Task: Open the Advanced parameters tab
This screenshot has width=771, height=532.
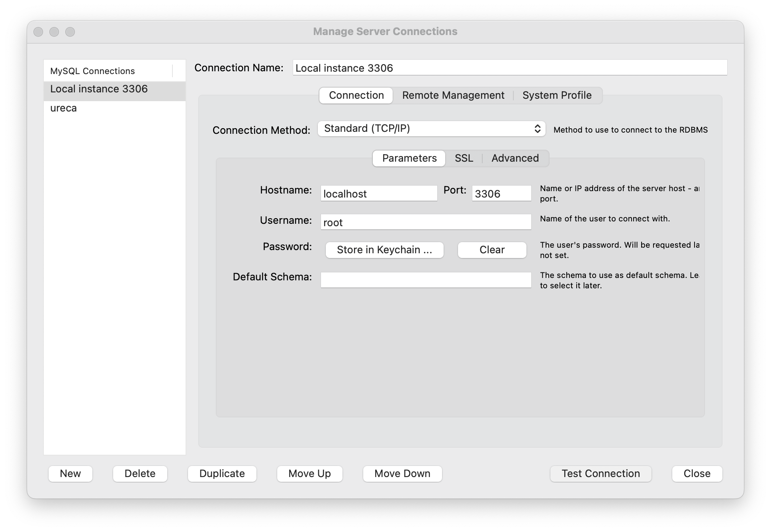Action: click(515, 158)
